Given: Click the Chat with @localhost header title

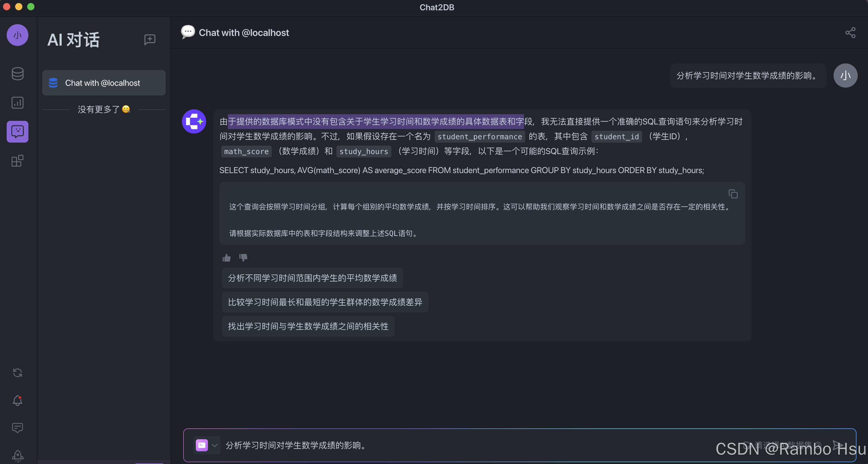Looking at the screenshot, I should coord(244,33).
